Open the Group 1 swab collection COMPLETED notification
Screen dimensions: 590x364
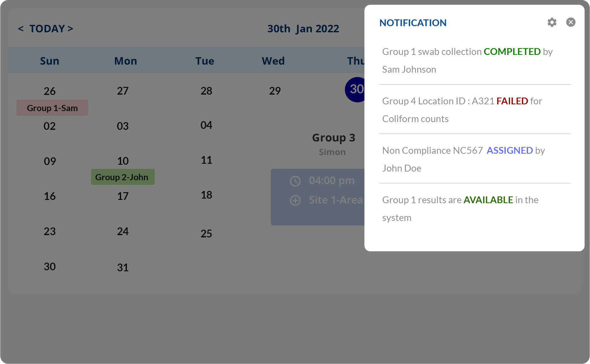coord(467,60)
